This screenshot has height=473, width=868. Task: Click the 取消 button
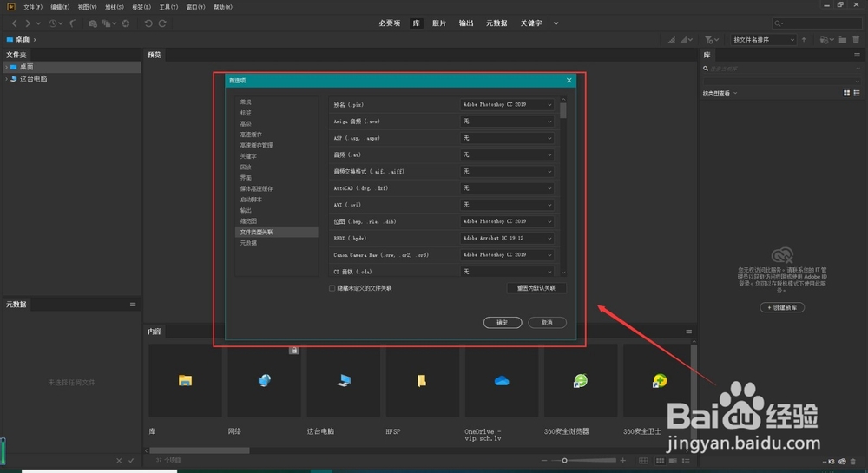click(547, 323)
